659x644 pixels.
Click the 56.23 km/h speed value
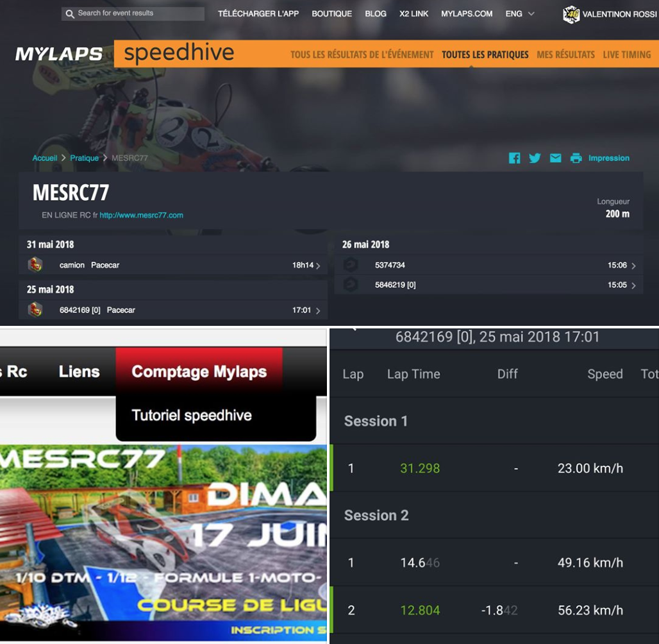(x=590, y=610)
